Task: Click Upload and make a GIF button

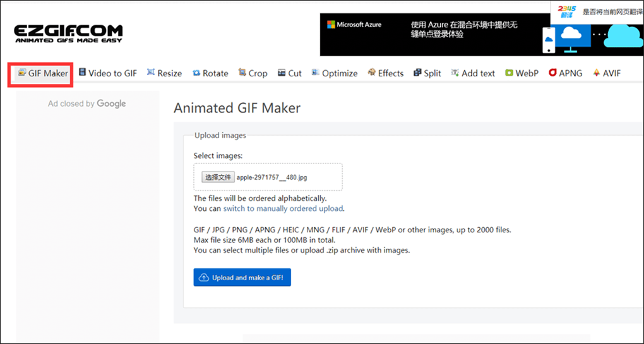Action: pos(242,278)
